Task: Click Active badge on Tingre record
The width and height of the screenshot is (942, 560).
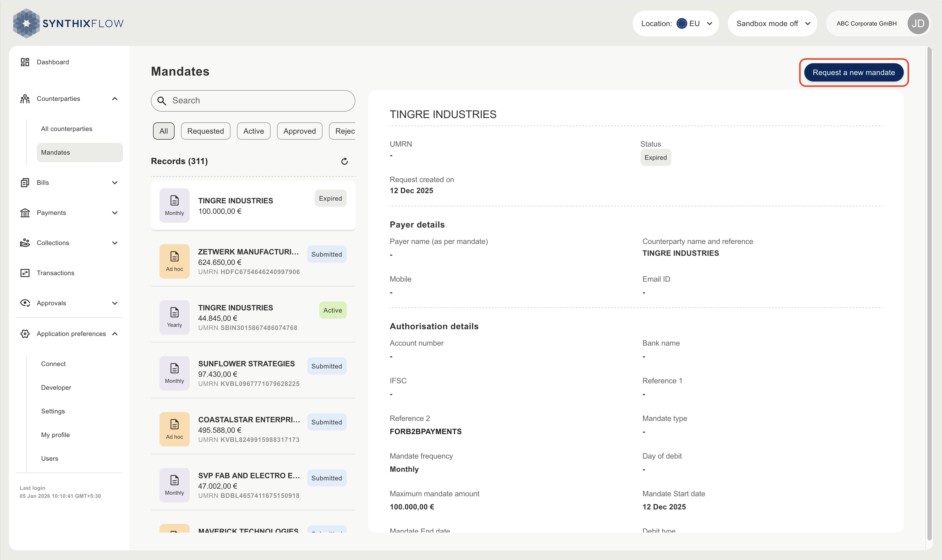Action: (332, 310)
